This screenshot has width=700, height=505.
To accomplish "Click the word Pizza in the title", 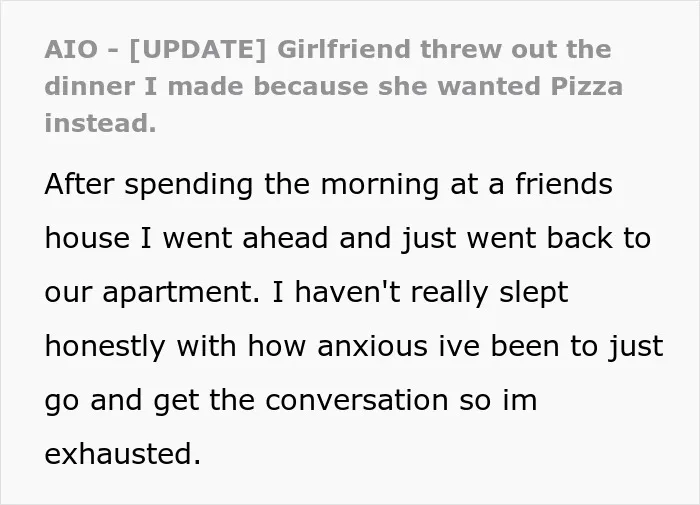I will [x=587, y=86].
